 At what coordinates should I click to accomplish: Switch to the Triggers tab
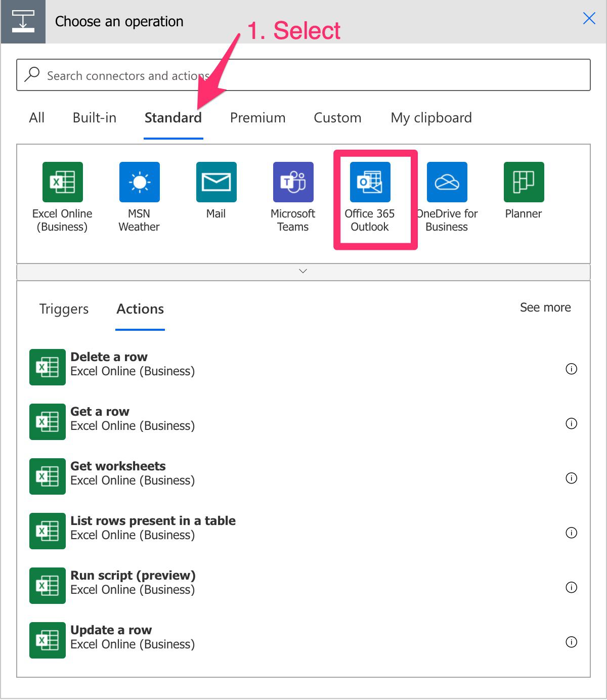coord(64,309)
